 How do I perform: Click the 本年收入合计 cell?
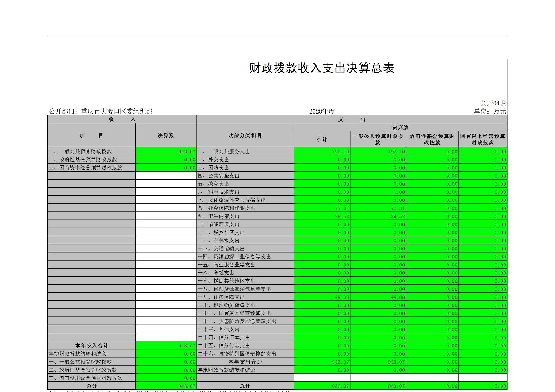point(92,346)
